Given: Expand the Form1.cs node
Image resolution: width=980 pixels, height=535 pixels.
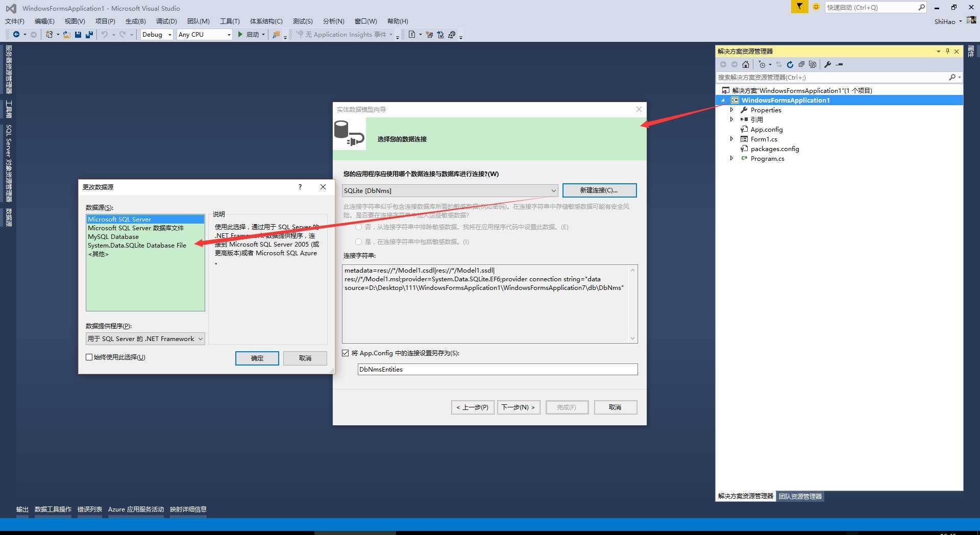Looking at the screenshot, I should point(731,139).
